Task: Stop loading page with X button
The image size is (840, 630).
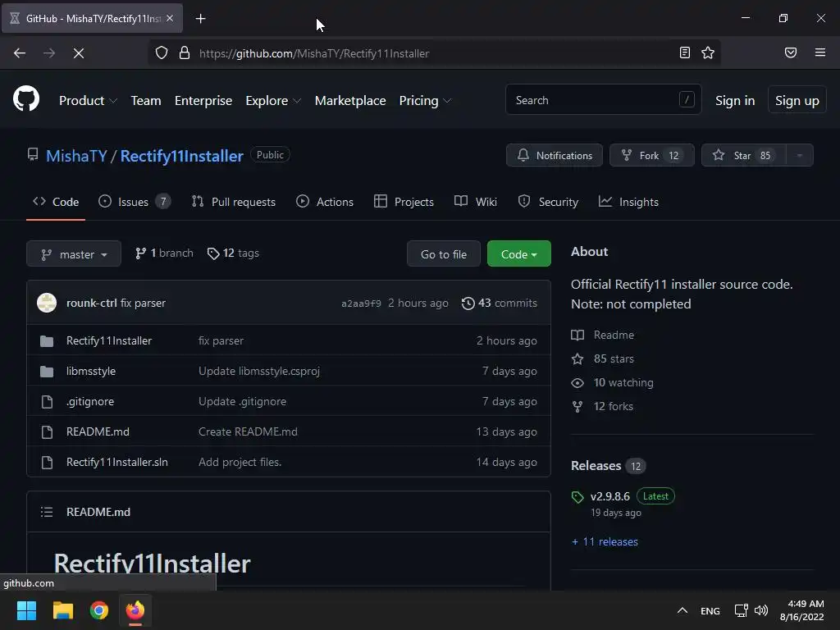Action: click(x=78, y=53)
